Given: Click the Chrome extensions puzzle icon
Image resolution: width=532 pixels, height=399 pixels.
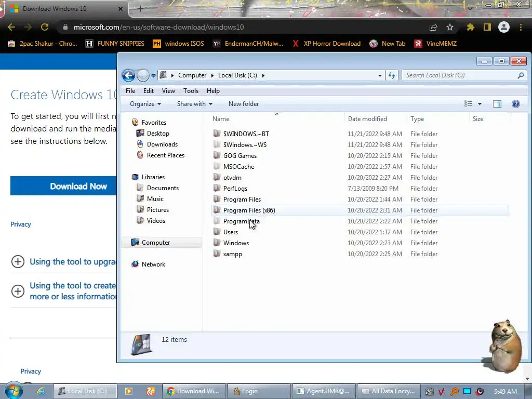Looking at the screenshot, I should tap(470, 27).
